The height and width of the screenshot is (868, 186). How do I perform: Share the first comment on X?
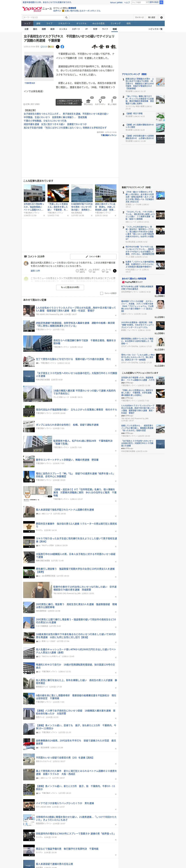(x=115, y=271)
